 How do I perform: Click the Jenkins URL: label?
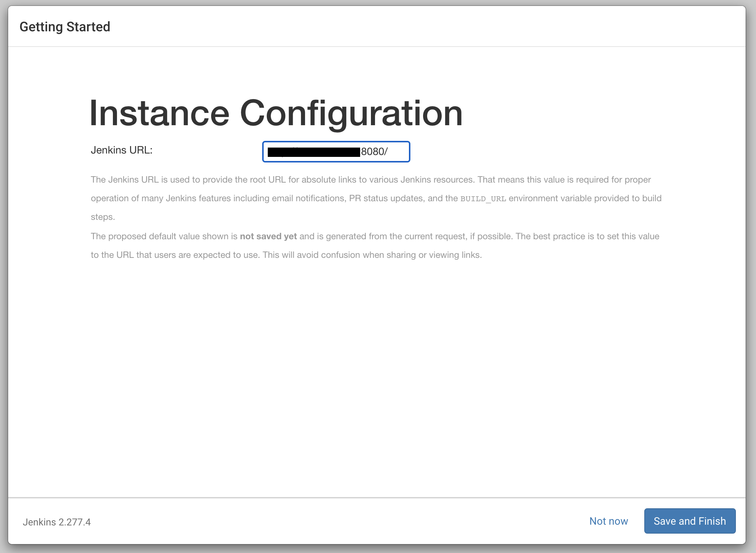(121, 150)
